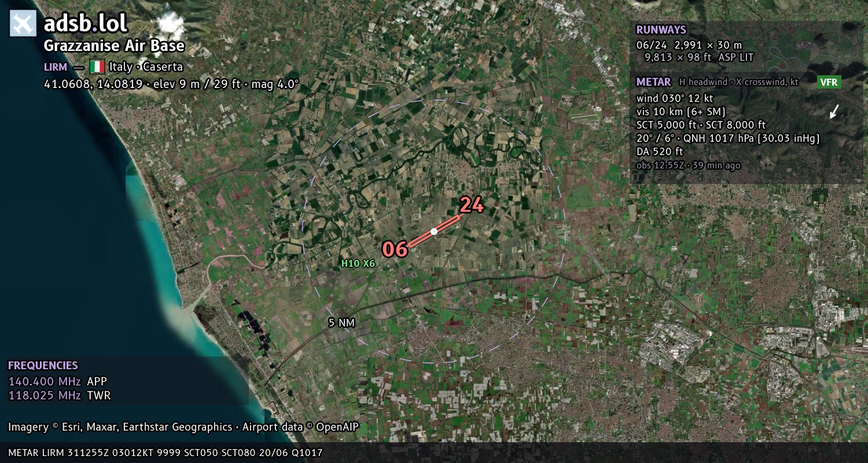
Task: Click the Italy · Caserta location text
Action: (x=146, y=67)
